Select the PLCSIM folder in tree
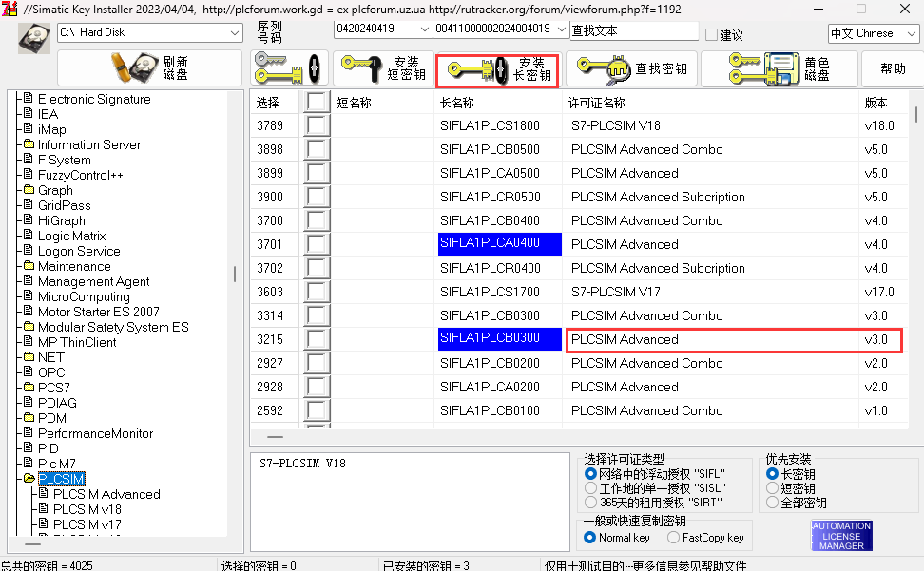Image resolution: width=924 pixels, height=571 pixels. (x=61, y=479)
